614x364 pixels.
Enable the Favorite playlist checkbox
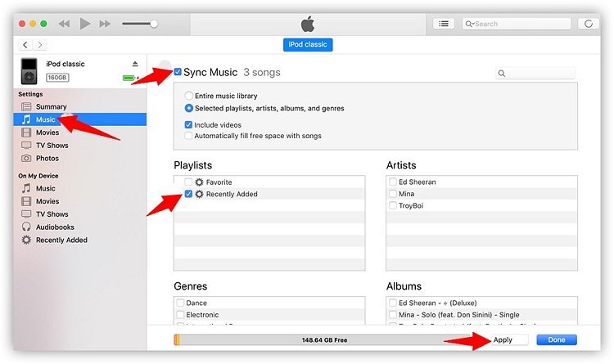coord(189,182)
